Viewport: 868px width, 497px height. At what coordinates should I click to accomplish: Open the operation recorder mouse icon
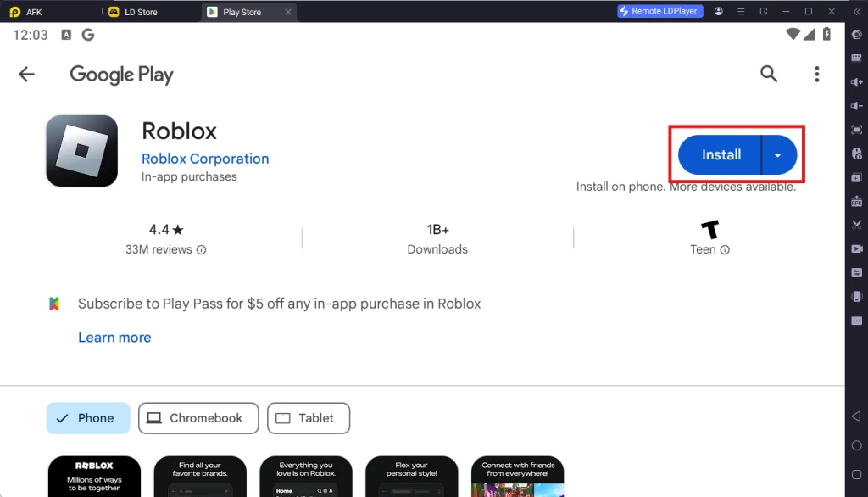point(856,154)
